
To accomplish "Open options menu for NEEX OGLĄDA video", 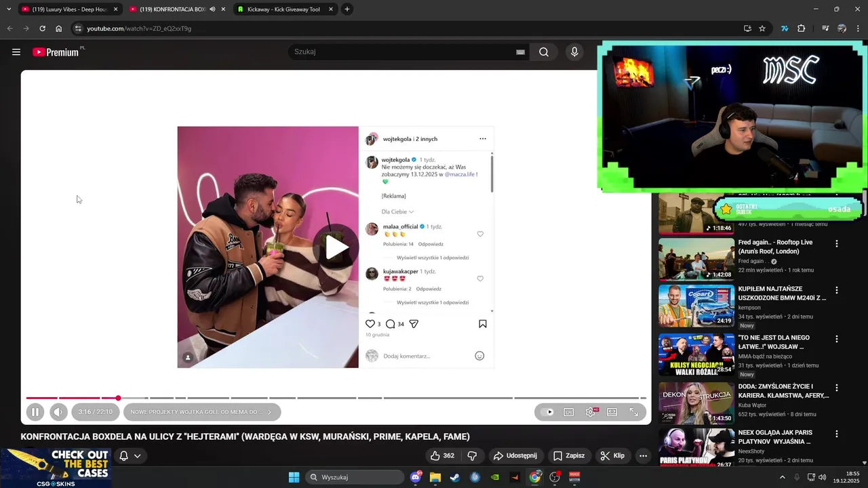I will pyautogui.click(x=836, y=434).
